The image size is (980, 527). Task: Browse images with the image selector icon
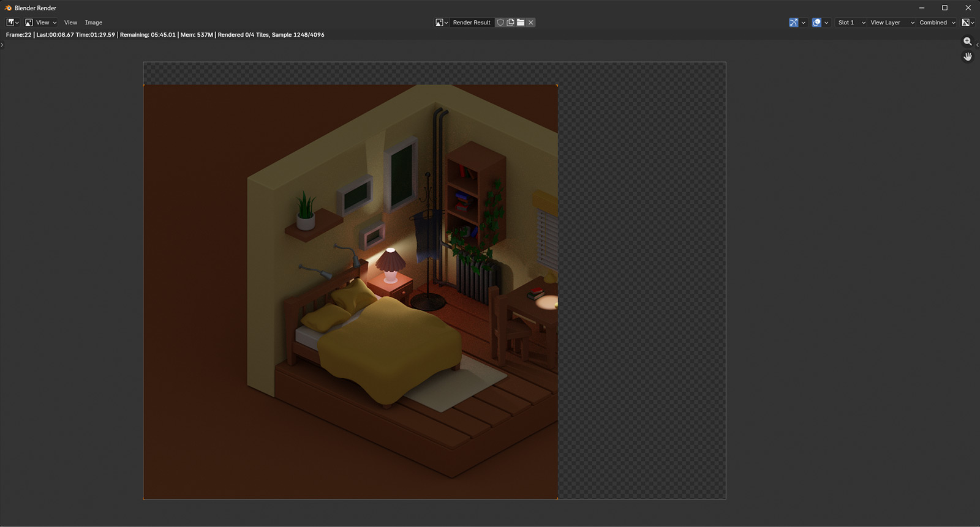[x=441, y=23]
